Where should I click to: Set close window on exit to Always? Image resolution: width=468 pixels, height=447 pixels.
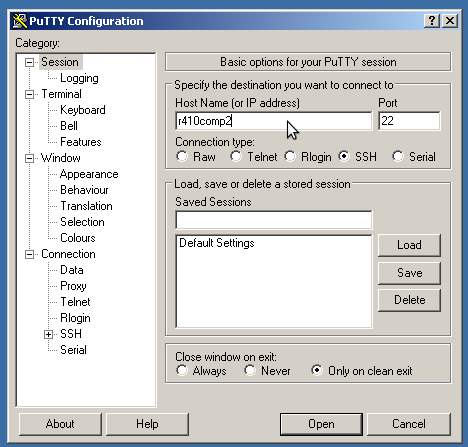tap(182, 370)
